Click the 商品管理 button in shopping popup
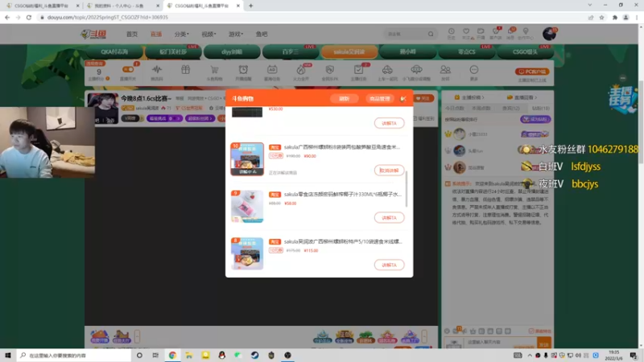Screen dimensions: 644x362 (379, 98)
